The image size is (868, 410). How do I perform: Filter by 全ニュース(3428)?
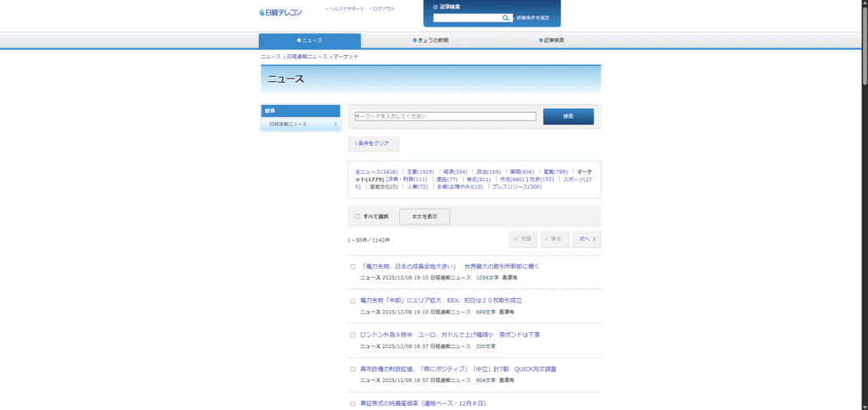[376, 171]
